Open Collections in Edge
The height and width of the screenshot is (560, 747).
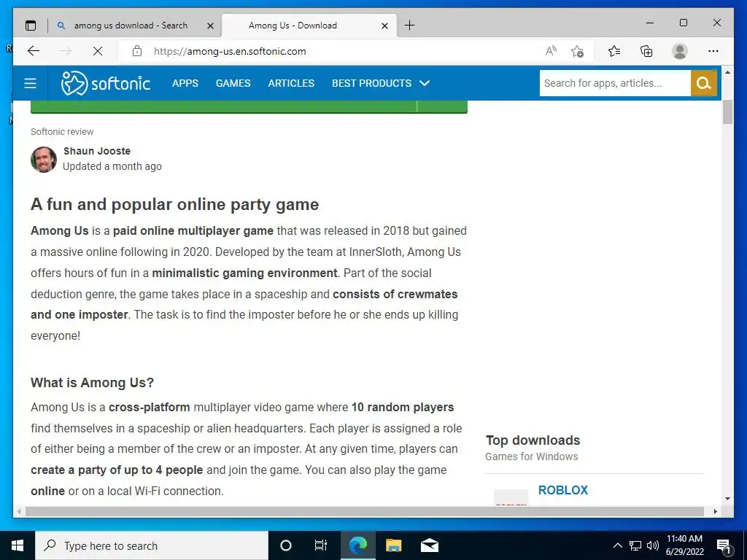point(646,51)
